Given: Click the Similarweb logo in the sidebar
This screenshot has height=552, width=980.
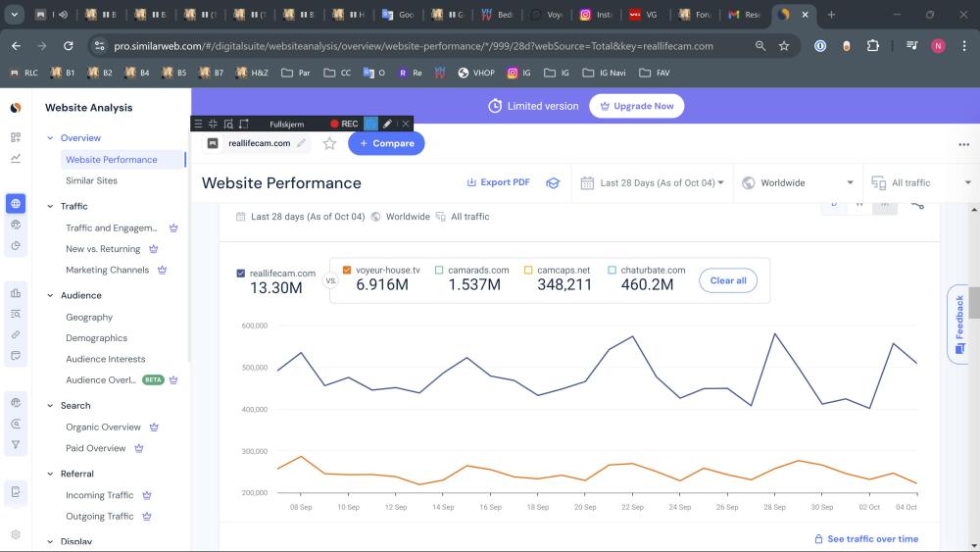Looking at the screenshot, I should (x=16, y=108).
